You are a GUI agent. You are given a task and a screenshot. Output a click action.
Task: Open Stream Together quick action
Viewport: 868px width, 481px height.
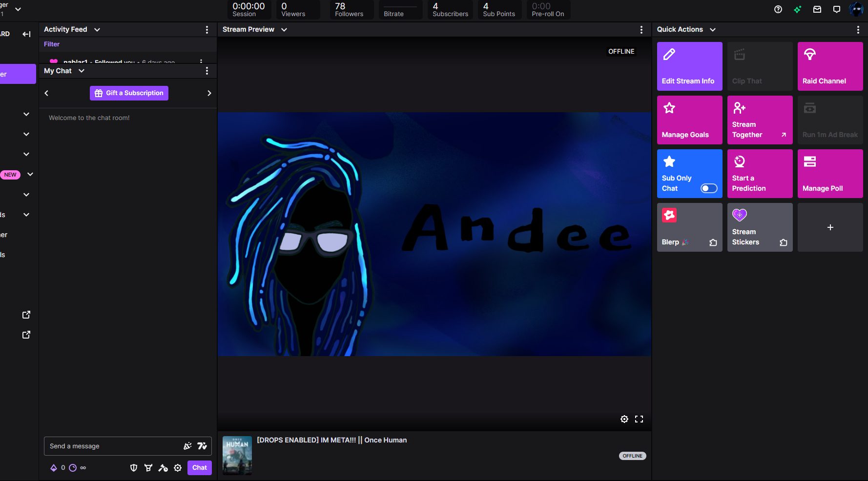(760, 120)
